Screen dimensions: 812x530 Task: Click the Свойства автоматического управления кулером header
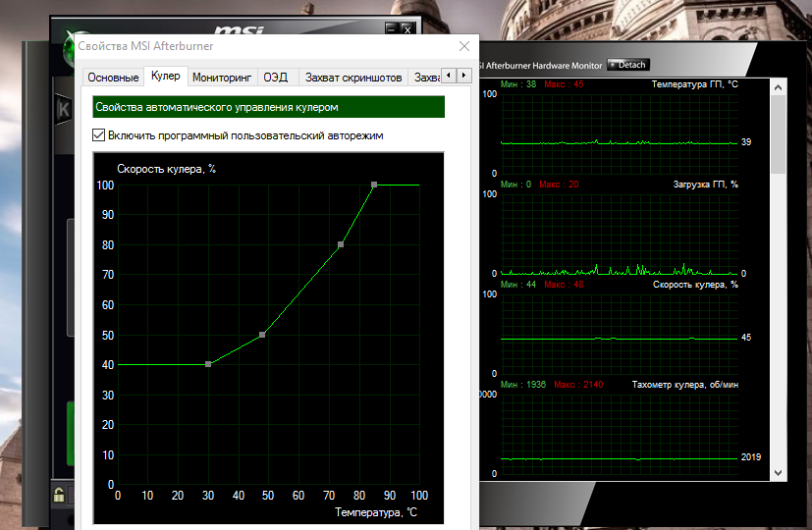tap(268, 107)
